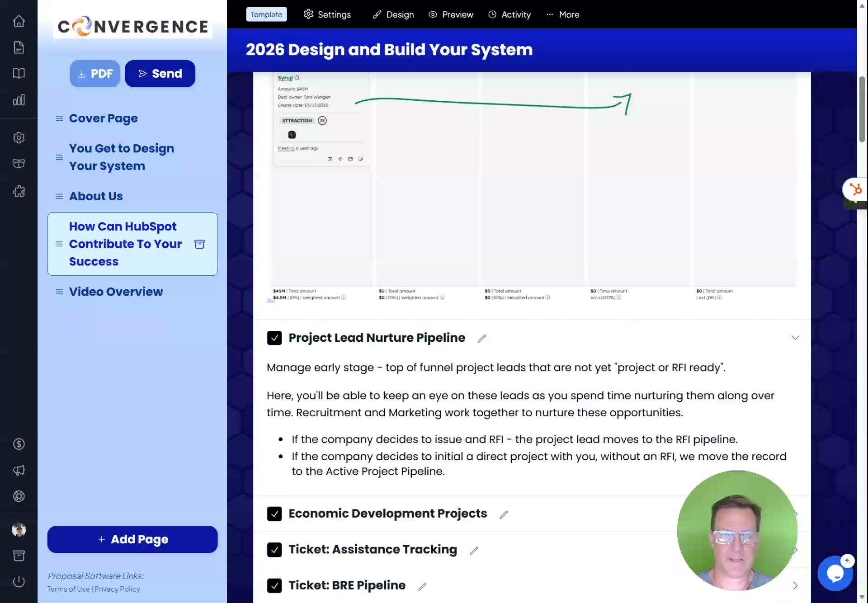868x603 pixels.
Task: Open the Archive icon at the rail bottom
Action: [19, 556]
